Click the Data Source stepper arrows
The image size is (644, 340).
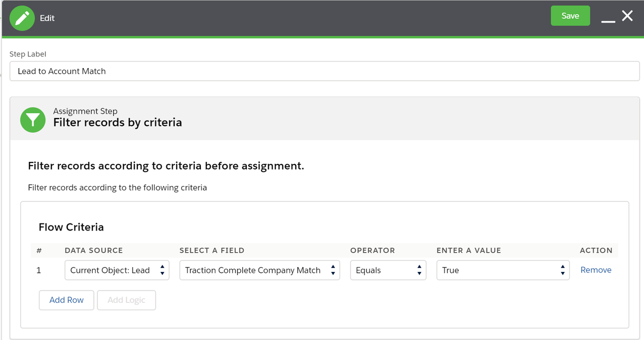point(162,270)
